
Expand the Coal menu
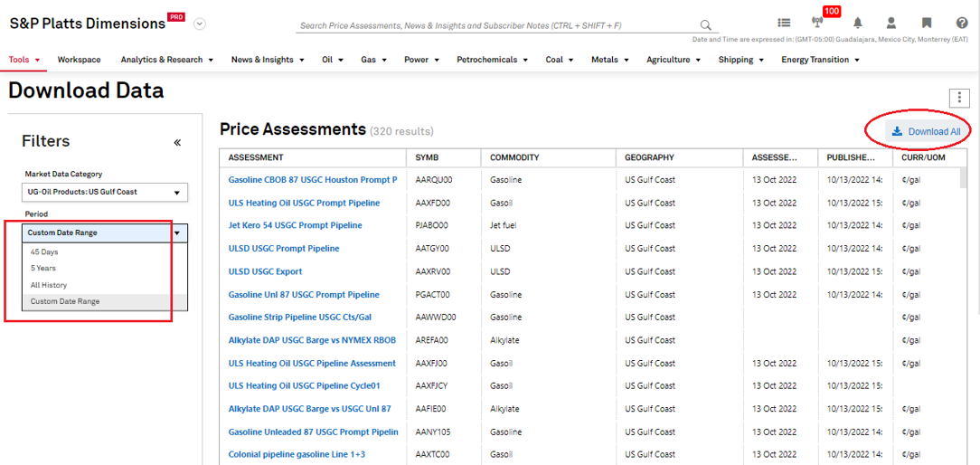click(x=560, y=60)
